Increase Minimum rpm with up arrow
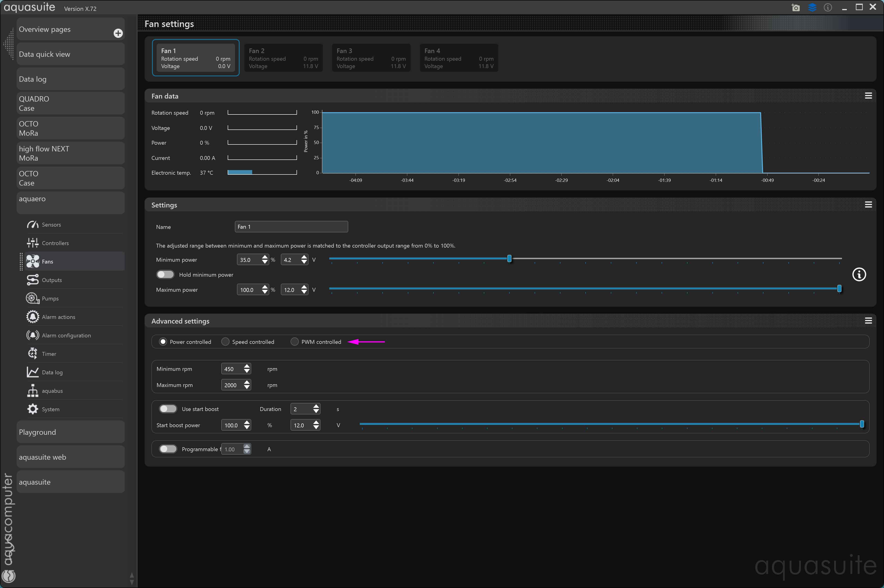This screenshot has height=588, width=884. (x=247, y=366)
